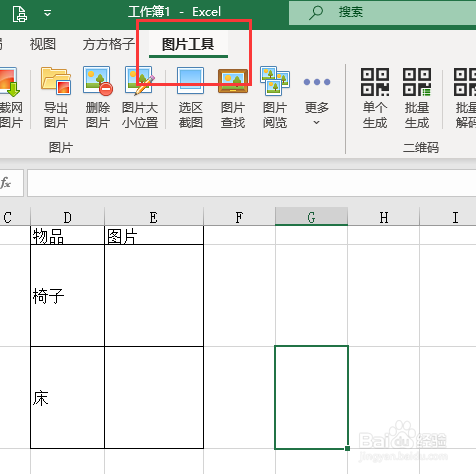Select the cell containing 物品
The height and width of the screenshot is (474, 476).
67,236
